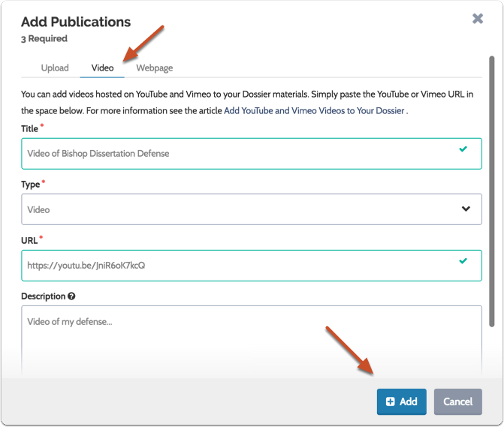Expand the Type dropdown
The width and height of the screenshot is (504, 427).
[x=252, y=209]
